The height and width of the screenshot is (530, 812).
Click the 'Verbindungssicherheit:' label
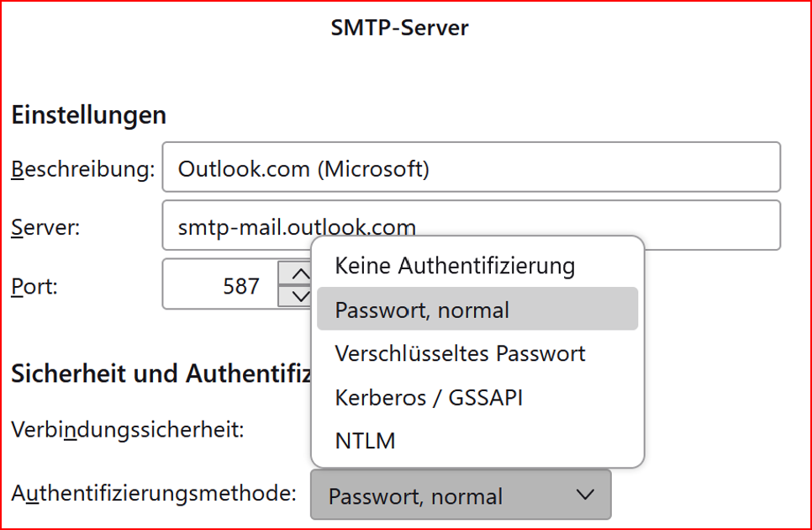coord(127,430)
